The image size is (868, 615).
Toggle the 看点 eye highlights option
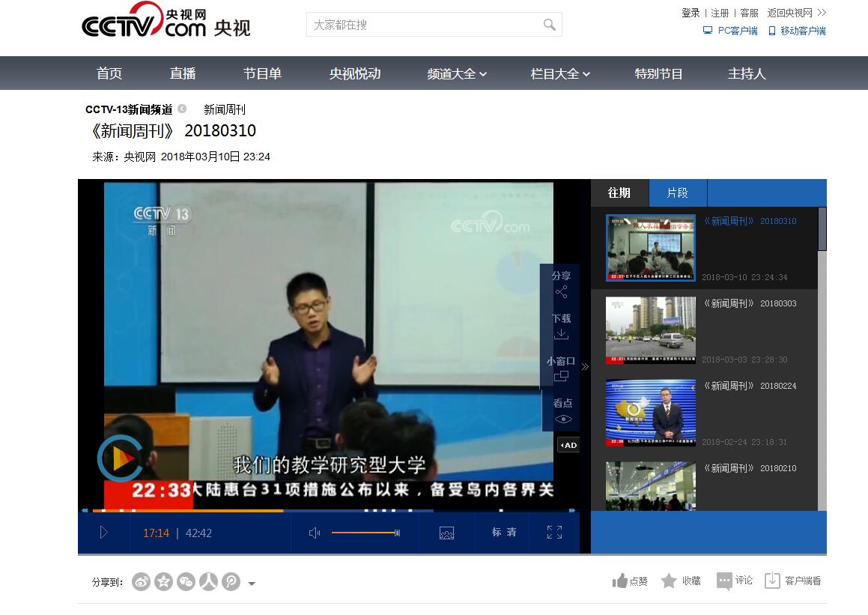562,411
